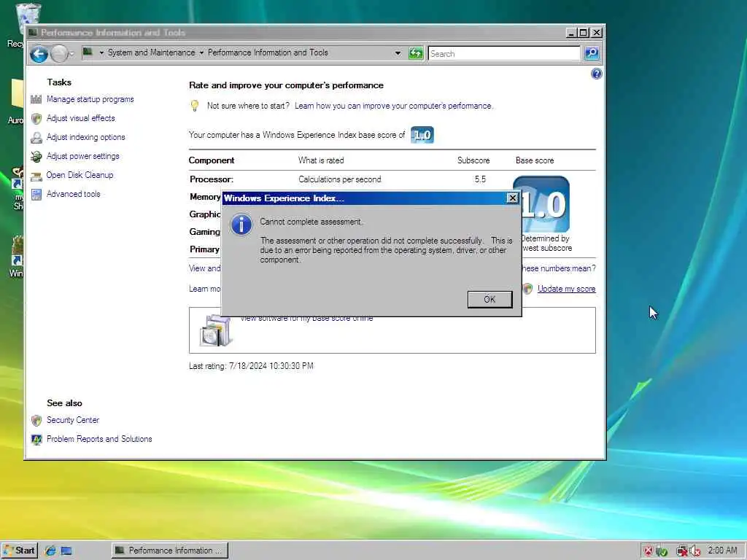747x560 pixels.
Task: Maximize the Performance Information and Tools window
Action: (583, 32)
